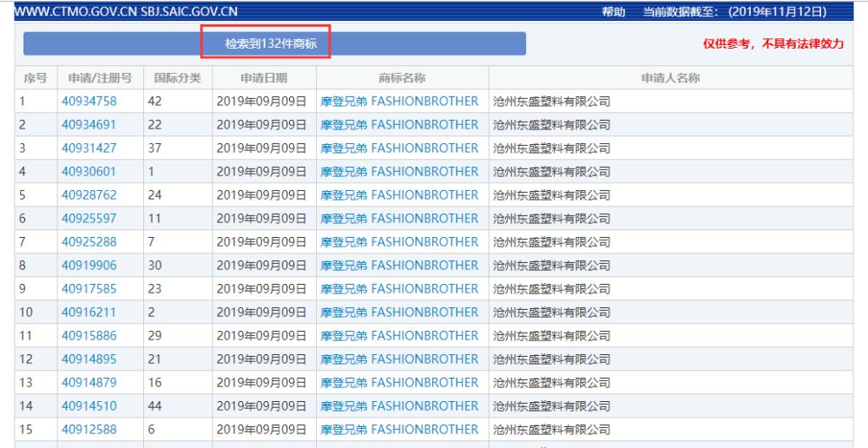Open 摩登兄弟 FASHIONBROTHER trademark in row 12
Viewport: 868px width, 448px height.
pyautogui.click(x=399, y=359)
